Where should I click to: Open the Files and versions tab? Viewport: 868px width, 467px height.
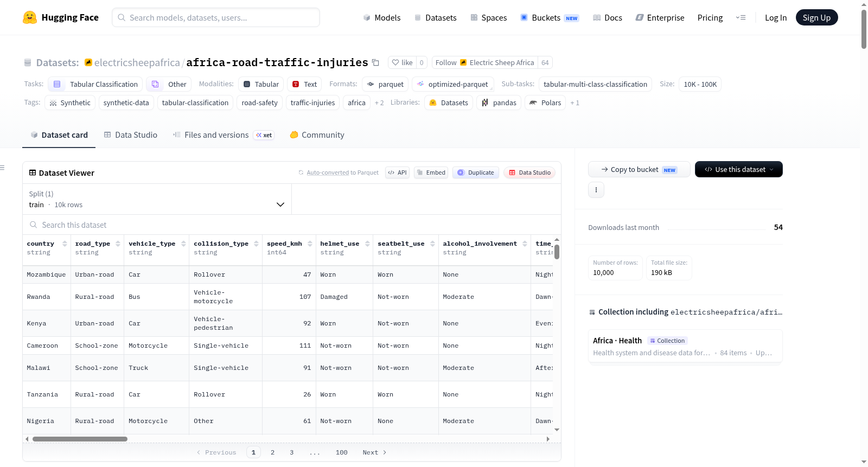(x=224, y=135)
